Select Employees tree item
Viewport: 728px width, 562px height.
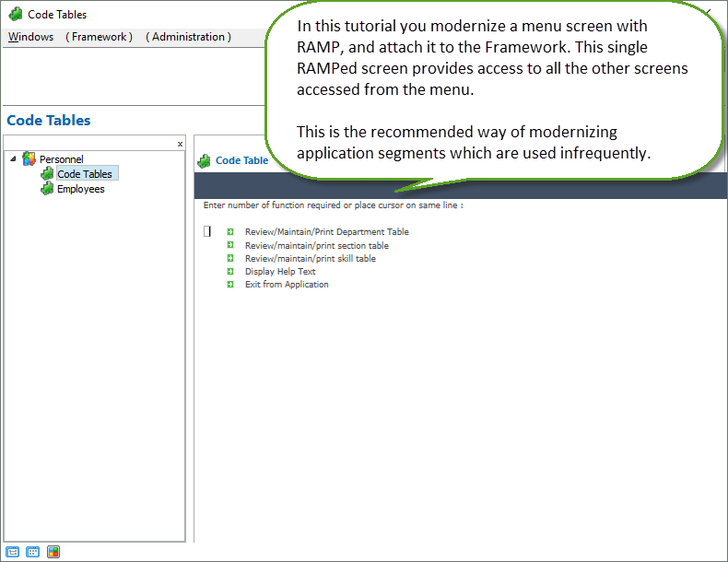[x=81, y=189]
